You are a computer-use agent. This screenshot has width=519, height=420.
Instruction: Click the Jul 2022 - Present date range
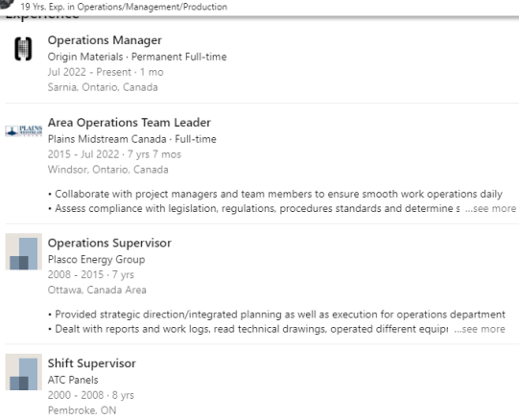point(89,72)
